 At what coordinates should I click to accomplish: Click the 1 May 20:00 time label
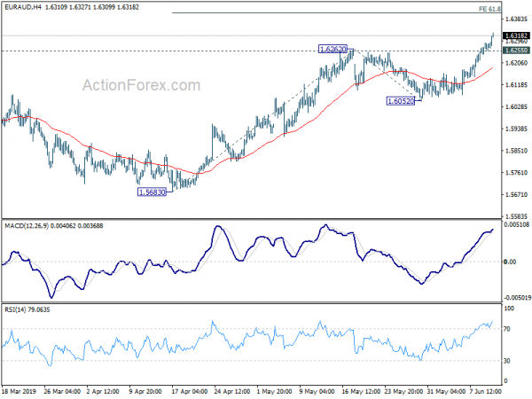point(274,392)
